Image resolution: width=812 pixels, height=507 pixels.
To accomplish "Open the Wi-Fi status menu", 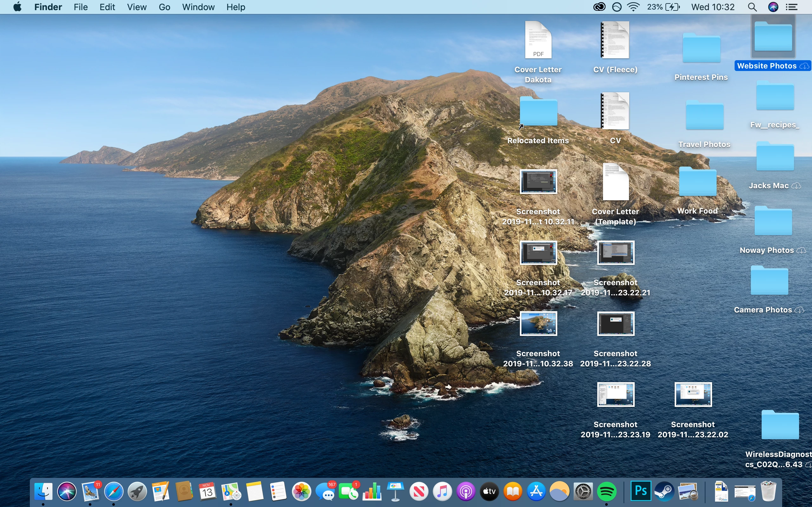I will point(633,7).
